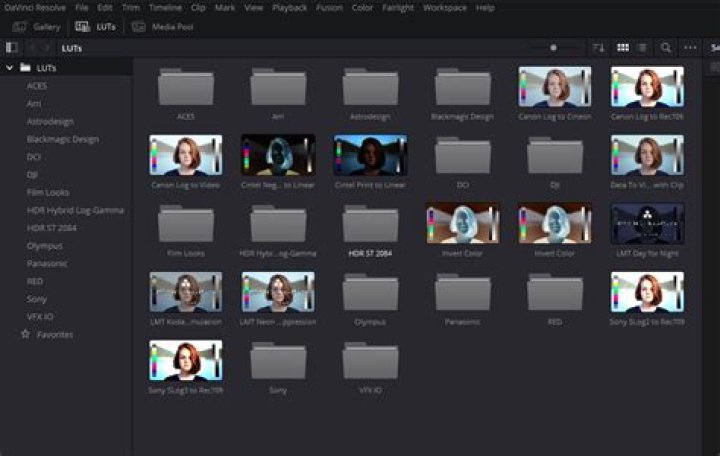The image size is (720, 456).
Task: Select HDR Hybrid Log-Gamma in the sidebar
Action: 75,210
